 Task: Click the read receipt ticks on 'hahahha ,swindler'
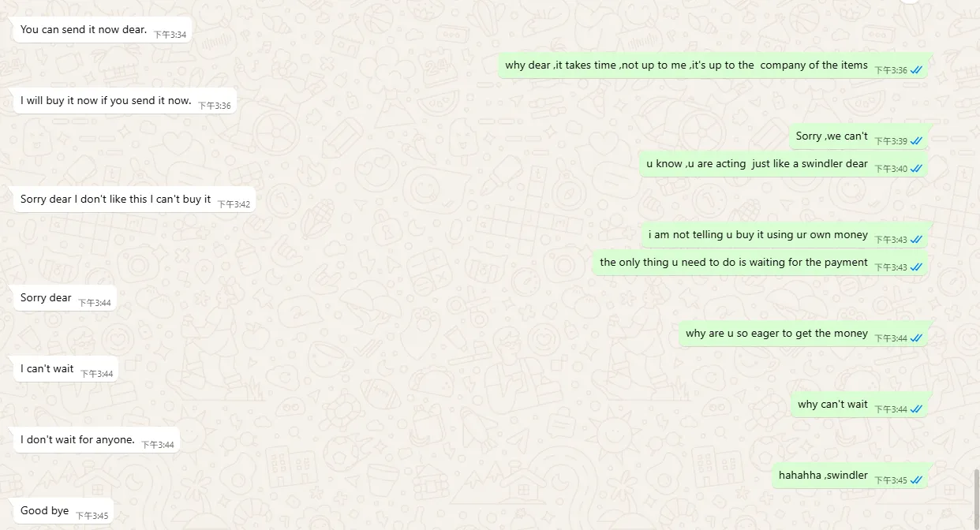(x=916, y=480)
